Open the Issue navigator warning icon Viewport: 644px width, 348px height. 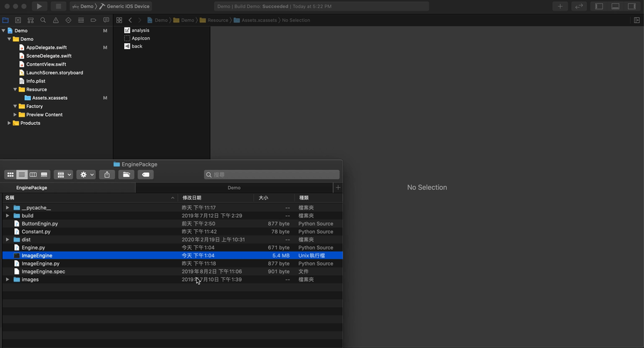[x=56, y=20]
